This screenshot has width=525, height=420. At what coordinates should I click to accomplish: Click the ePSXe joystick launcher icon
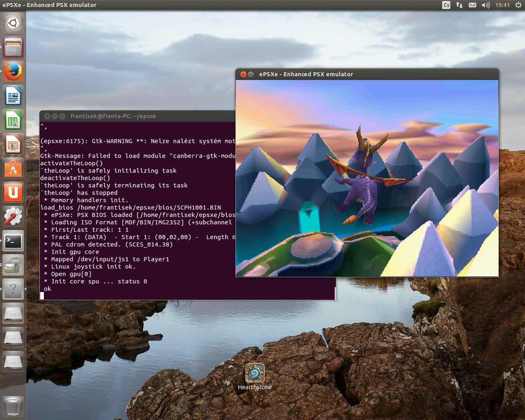coord(13,265)
